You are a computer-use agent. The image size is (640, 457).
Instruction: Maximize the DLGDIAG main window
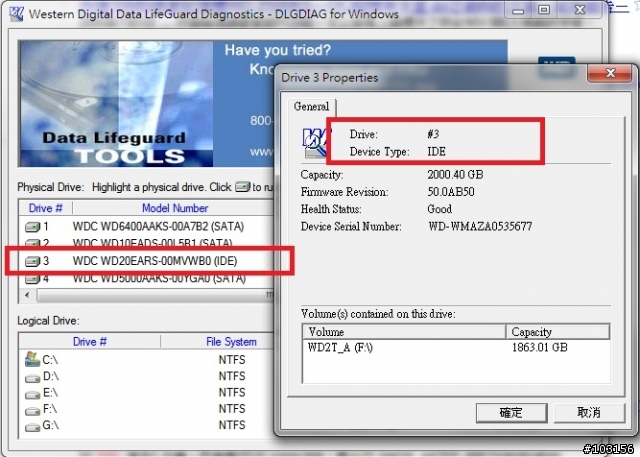coord(544,10)
